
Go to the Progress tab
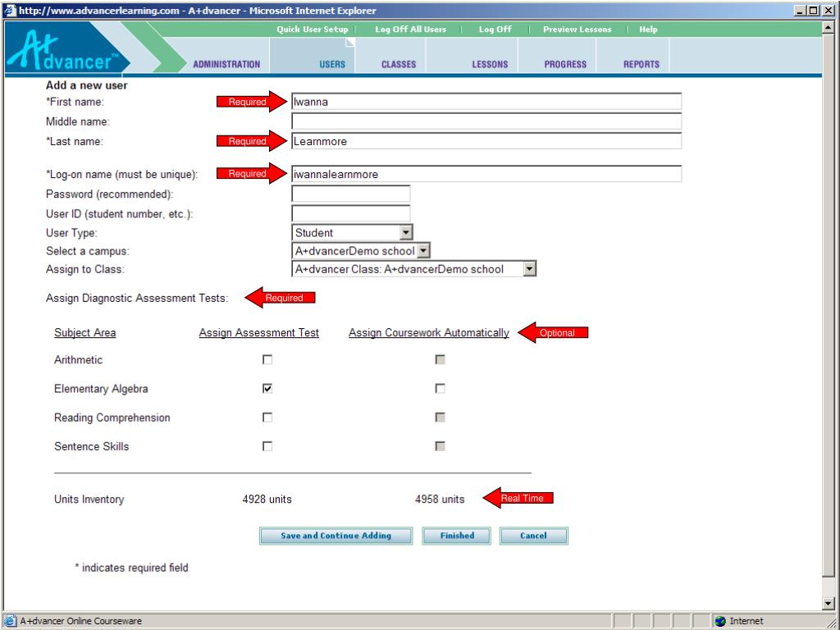point(565,64)
